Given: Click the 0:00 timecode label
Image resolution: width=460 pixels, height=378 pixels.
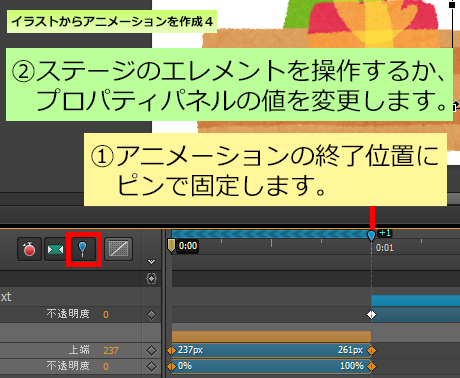Looking at the screenshot, I should click(188, 246).
